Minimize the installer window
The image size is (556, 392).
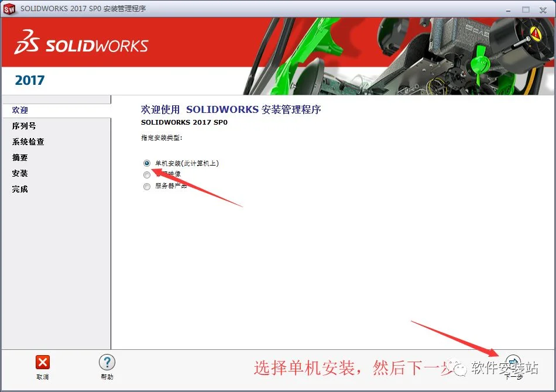click(x=509, y=11)
